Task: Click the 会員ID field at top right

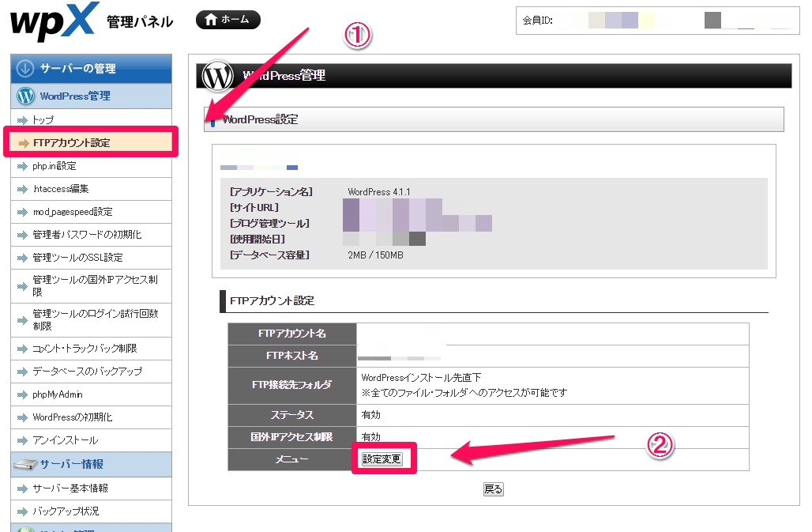Action: [658, 21]
